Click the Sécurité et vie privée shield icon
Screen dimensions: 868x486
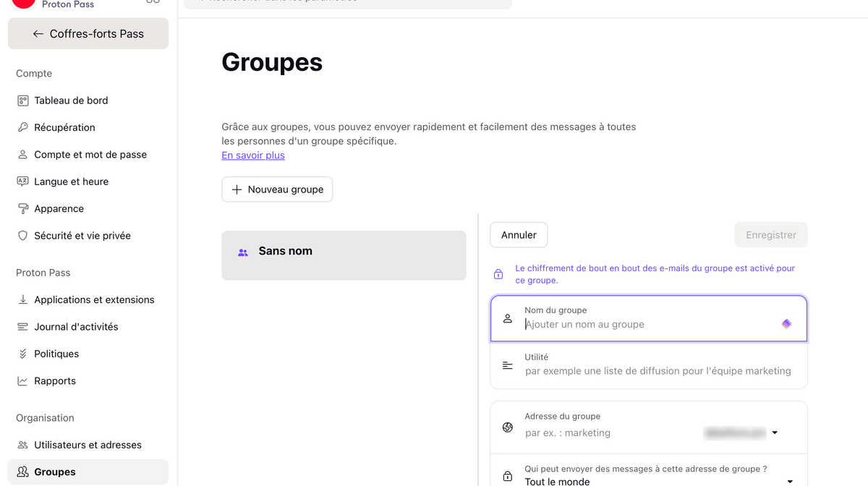(22, 236)
